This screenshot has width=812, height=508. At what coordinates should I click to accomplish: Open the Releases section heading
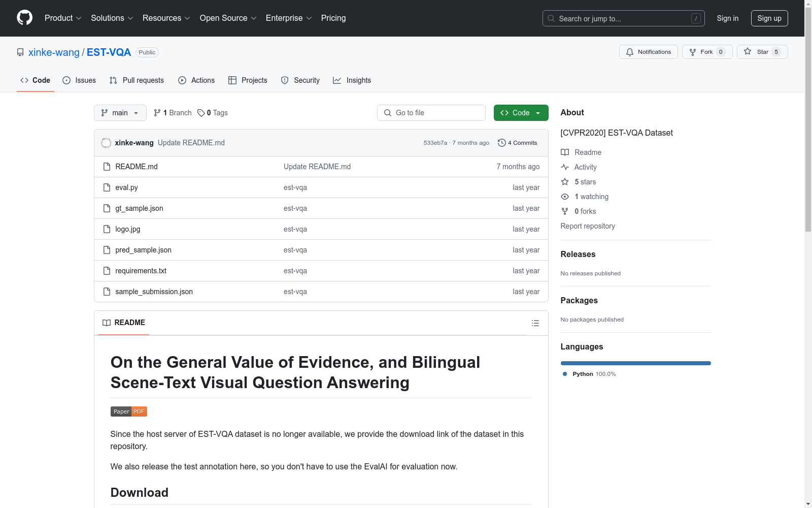click(578, 254)
